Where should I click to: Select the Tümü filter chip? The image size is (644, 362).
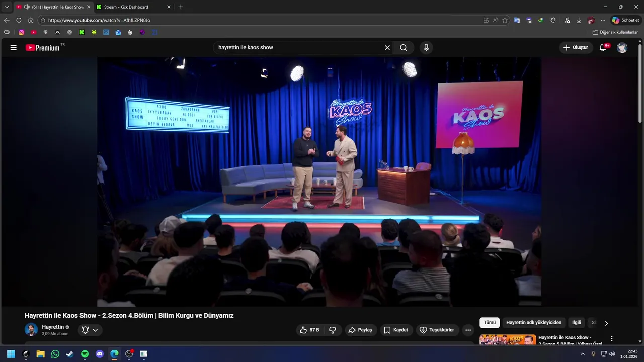490,323
